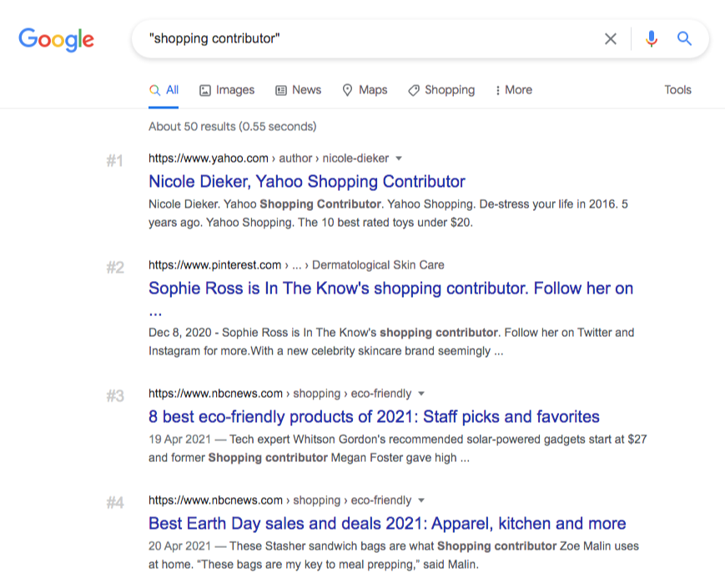Click the nbcnews.com URL above "Best Earth Day sales"
725x588 pixels.
tap(279, 500)
